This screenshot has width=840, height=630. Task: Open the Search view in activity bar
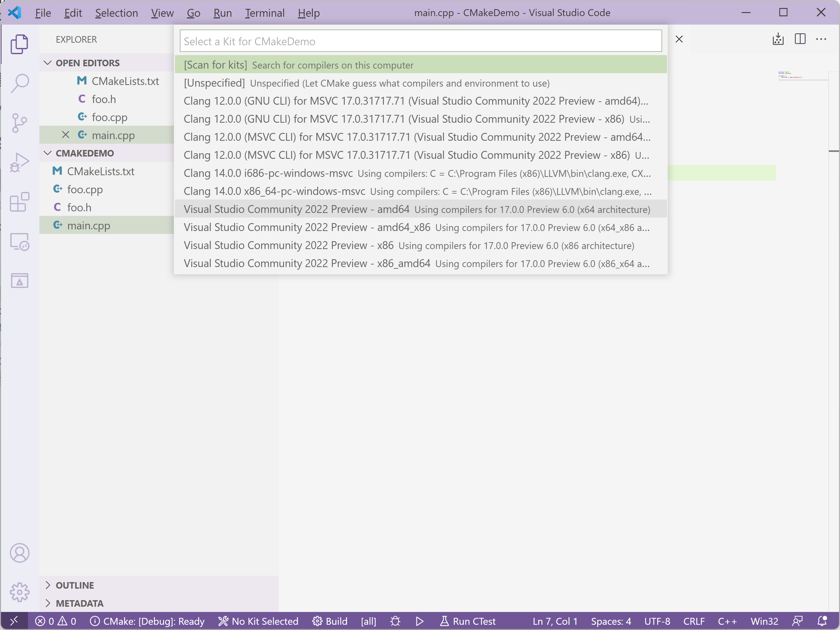coord(19,83)
